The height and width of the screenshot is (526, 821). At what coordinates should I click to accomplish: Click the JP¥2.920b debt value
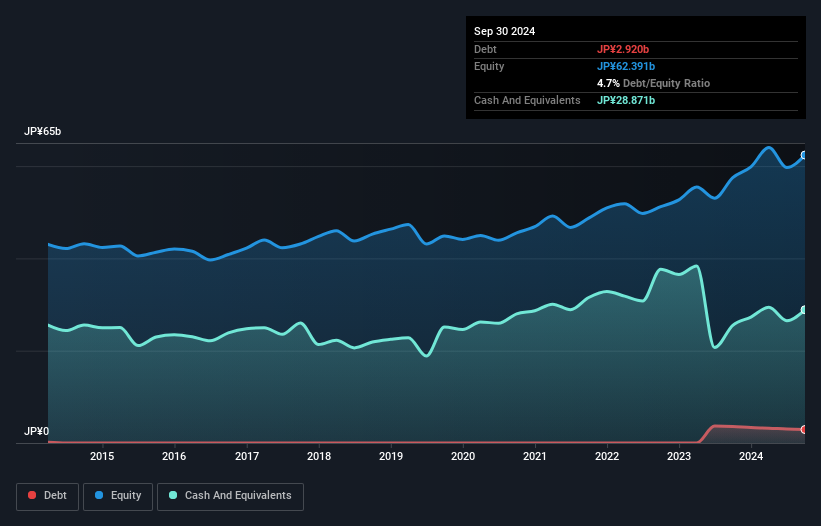[x=623, y=49]
